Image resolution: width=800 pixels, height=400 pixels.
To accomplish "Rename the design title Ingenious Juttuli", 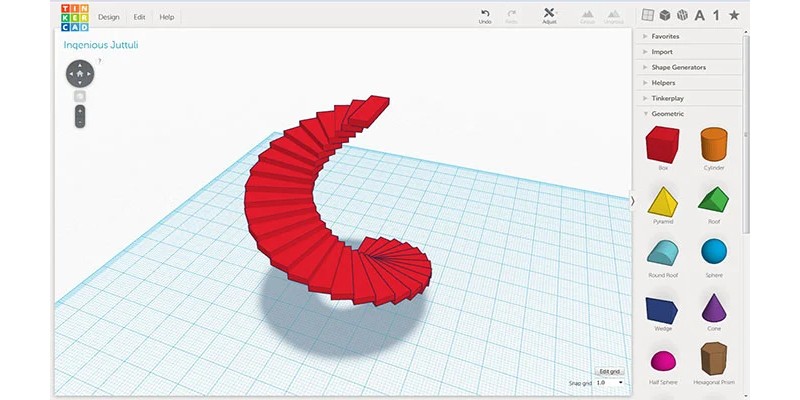I will (101, 45).
